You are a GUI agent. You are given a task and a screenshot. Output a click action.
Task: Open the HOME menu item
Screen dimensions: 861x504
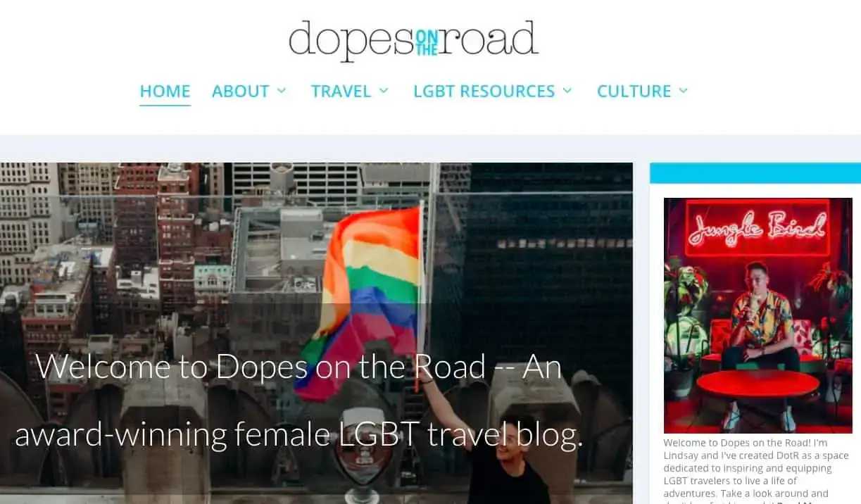click(165, 91)
